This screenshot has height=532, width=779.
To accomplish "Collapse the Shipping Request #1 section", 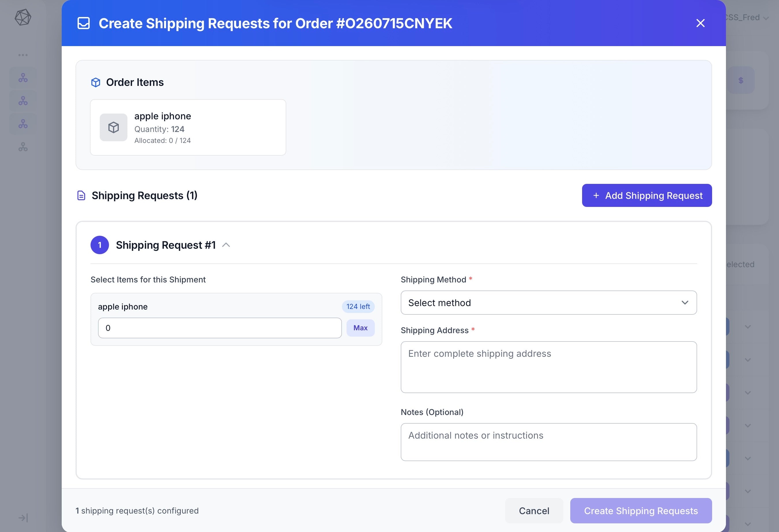I will point(226,245).
